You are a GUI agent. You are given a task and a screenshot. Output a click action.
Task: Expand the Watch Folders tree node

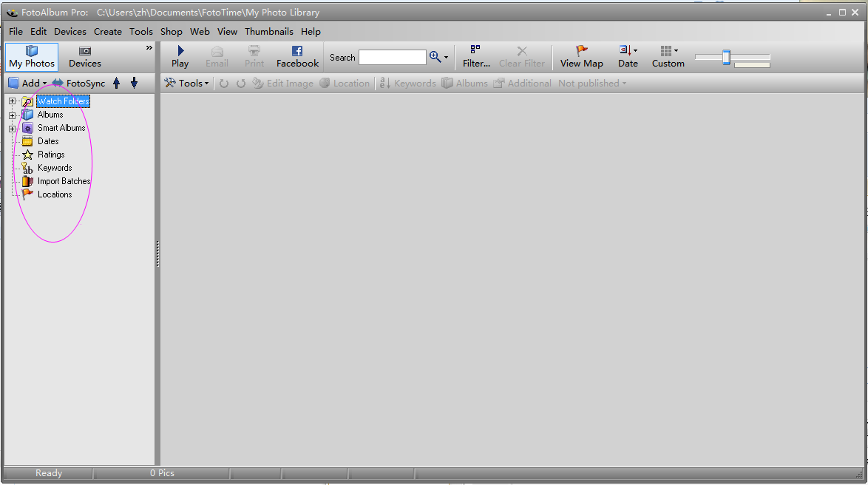coord(12,101)
